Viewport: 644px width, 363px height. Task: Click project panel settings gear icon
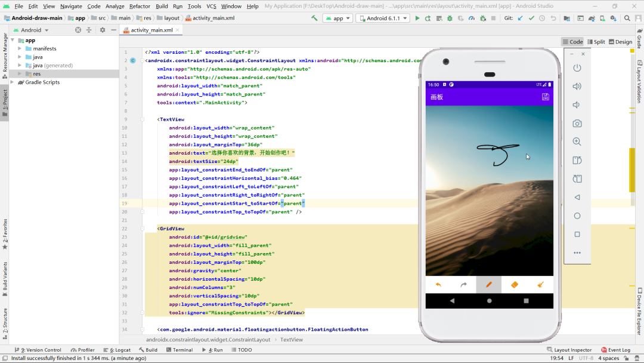(x=103, y=30)
